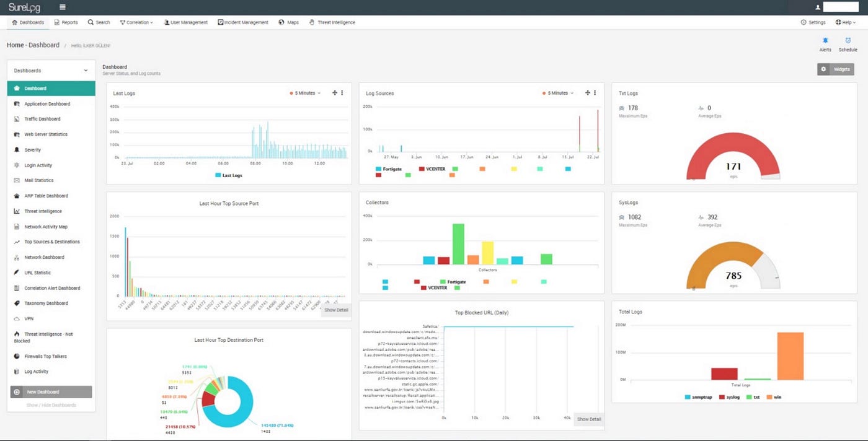
Task: Expand the Correlation menu dropdown
Action: [136, 22]
